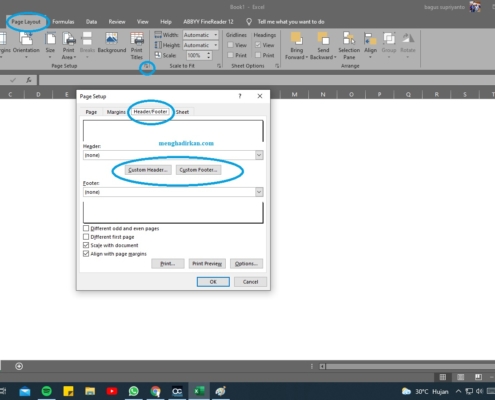Switch to Page tab in Page Setup
The image size is (495, 400).
click(x=91, y=112)
